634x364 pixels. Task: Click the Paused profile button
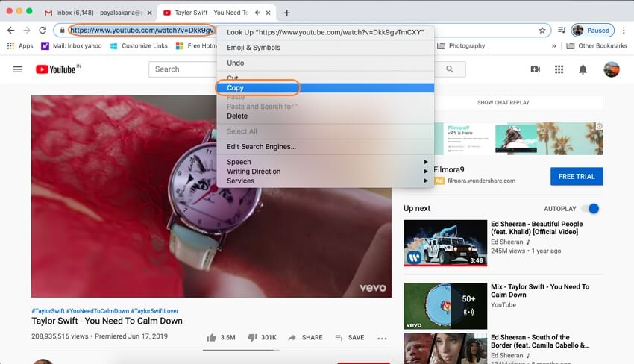593,31
